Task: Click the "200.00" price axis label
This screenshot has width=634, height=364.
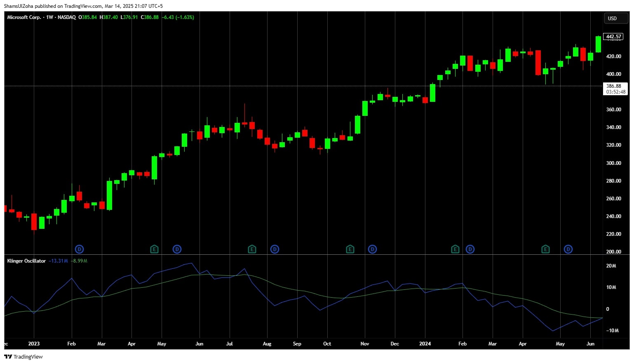Action: pyautogui.click(x=613, y=252)
